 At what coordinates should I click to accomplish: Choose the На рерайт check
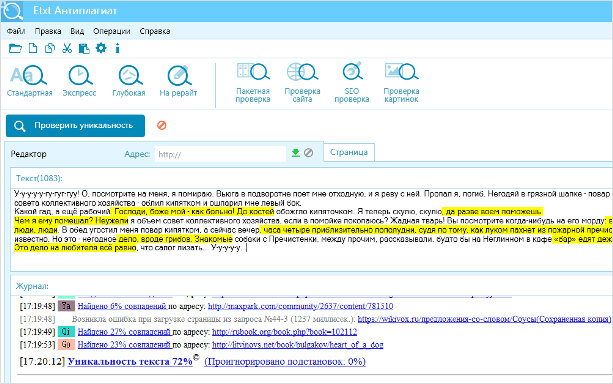click(178, 81)
